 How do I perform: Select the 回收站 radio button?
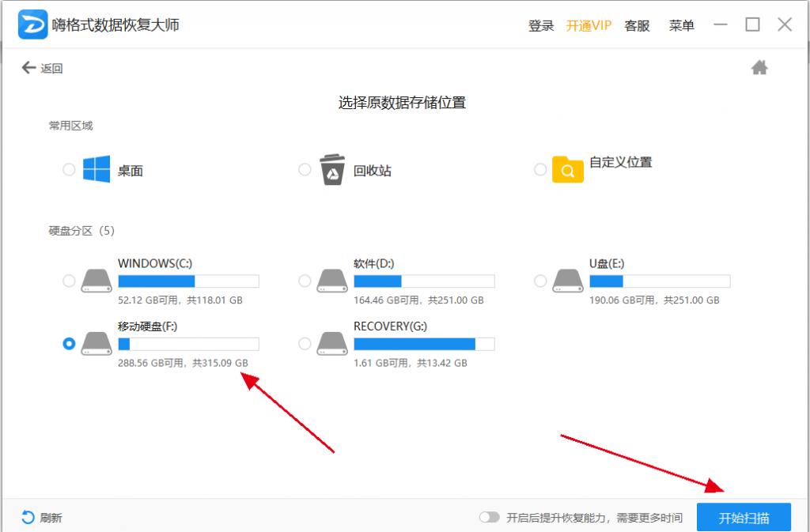305,169
